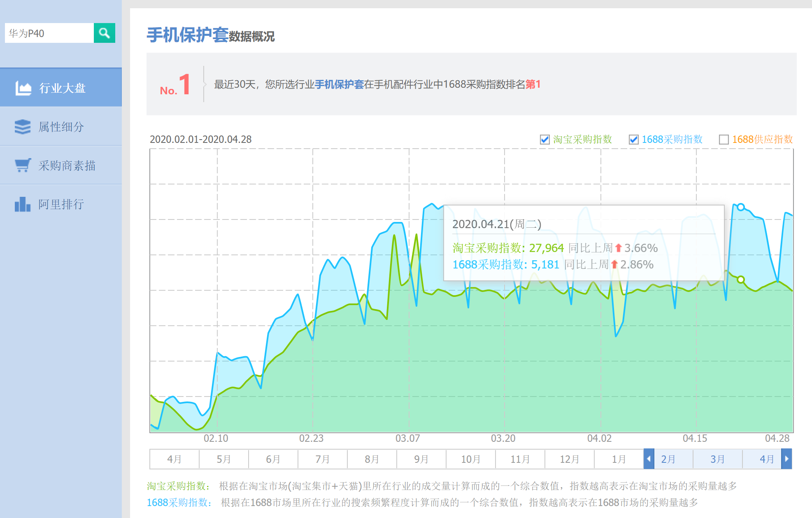This screenshot has width=812, height=518.
Task: Click 3月 in the selected month range
Action: (x=717, y=459)
